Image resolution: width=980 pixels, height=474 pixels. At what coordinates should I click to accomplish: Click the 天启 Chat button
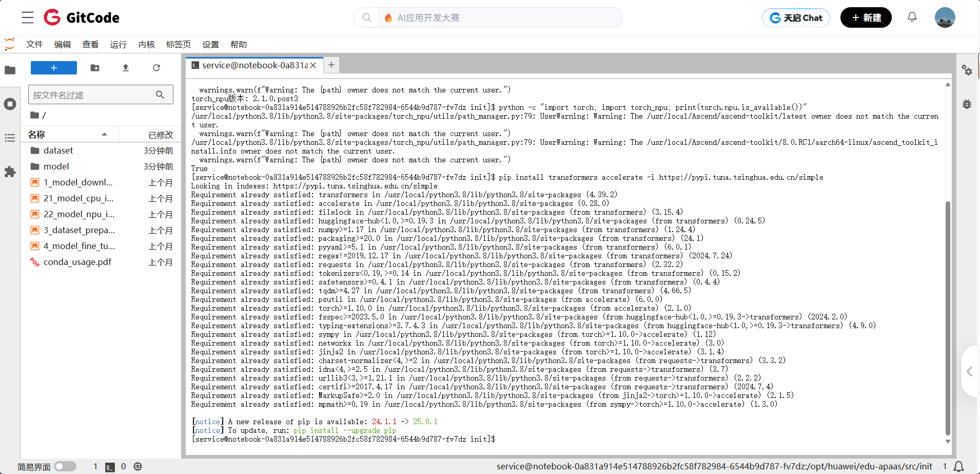796,18
